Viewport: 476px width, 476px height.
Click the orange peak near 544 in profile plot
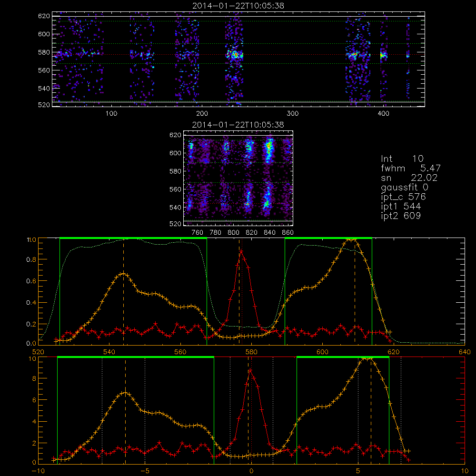pos(123,274)
